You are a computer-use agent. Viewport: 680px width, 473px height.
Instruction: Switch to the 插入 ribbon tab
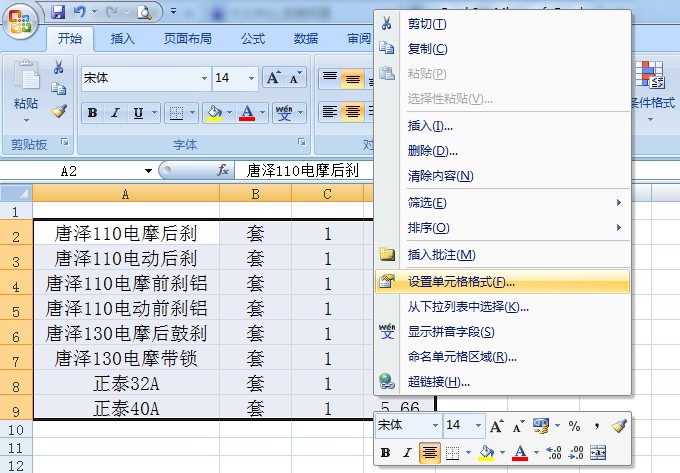tap(123, 39)
